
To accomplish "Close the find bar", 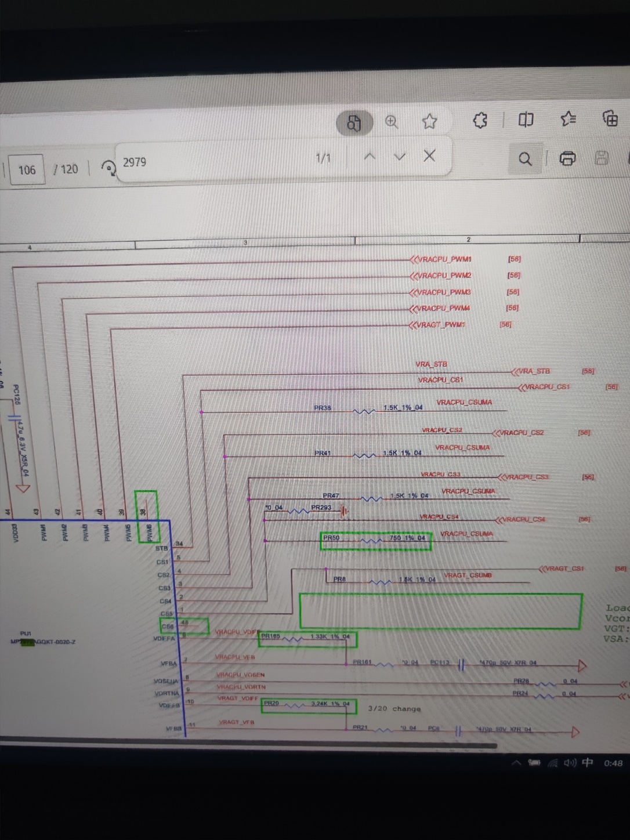I will tap(429, 155).
